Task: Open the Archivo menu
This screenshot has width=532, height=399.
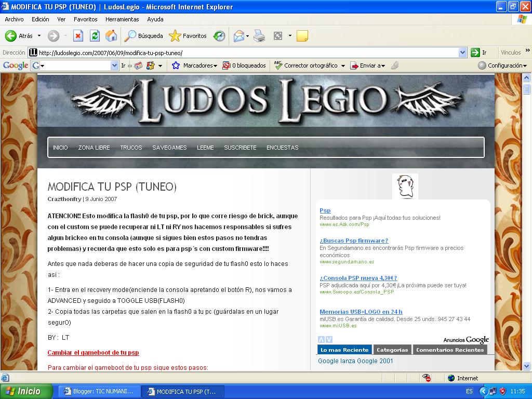Action: point(14,19)
